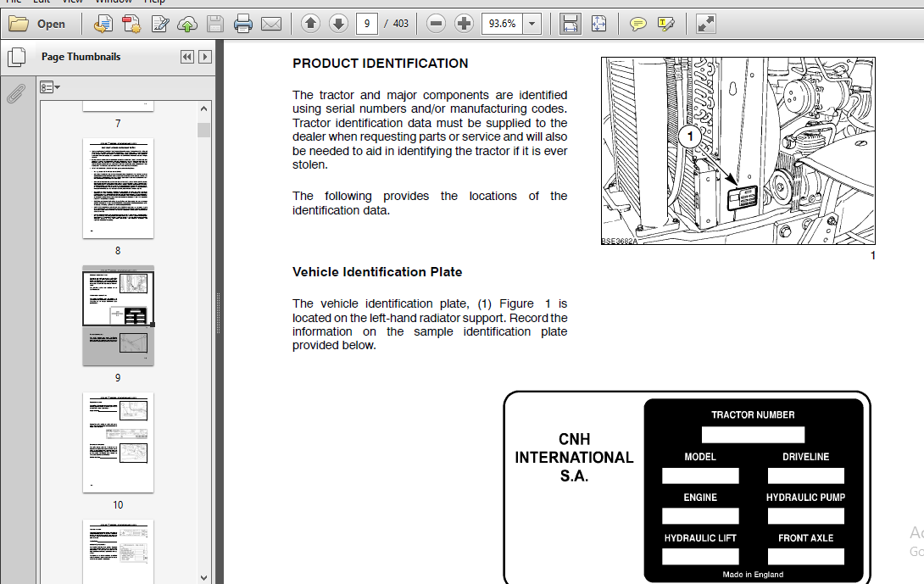Click 'CNH INTERNATIONAL S.A.' on the plate
The height and width of the screenshot is (584, 924).
click(574, 458)
